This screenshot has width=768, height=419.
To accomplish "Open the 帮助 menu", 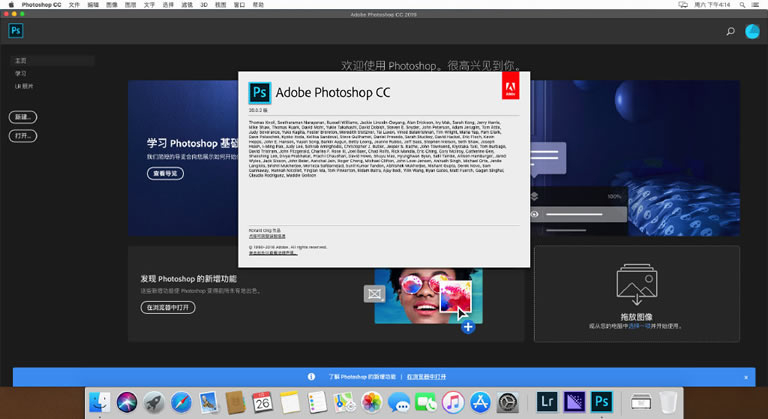I will [x=258, y=4].
